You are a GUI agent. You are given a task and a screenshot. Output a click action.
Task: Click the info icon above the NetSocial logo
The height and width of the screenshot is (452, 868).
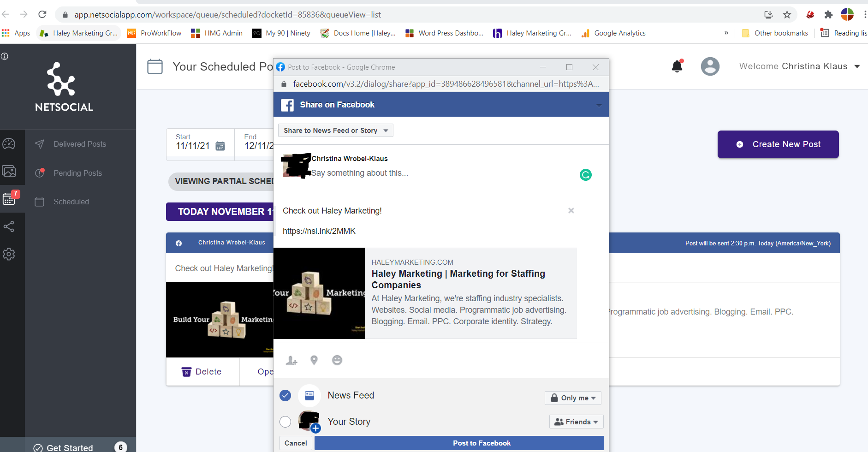5,56
